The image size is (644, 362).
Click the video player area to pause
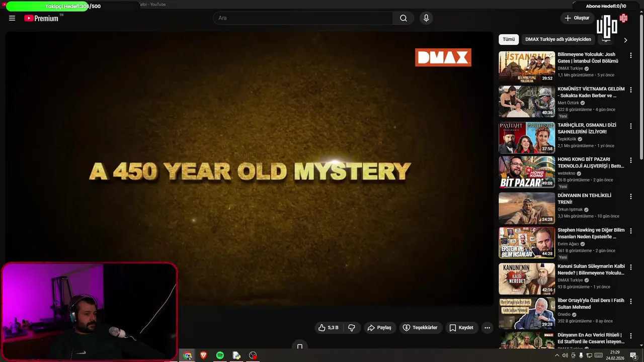(250, 168)
